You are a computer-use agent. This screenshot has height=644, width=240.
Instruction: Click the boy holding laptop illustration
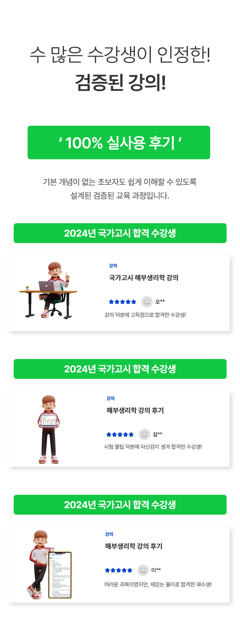point(49,429)
